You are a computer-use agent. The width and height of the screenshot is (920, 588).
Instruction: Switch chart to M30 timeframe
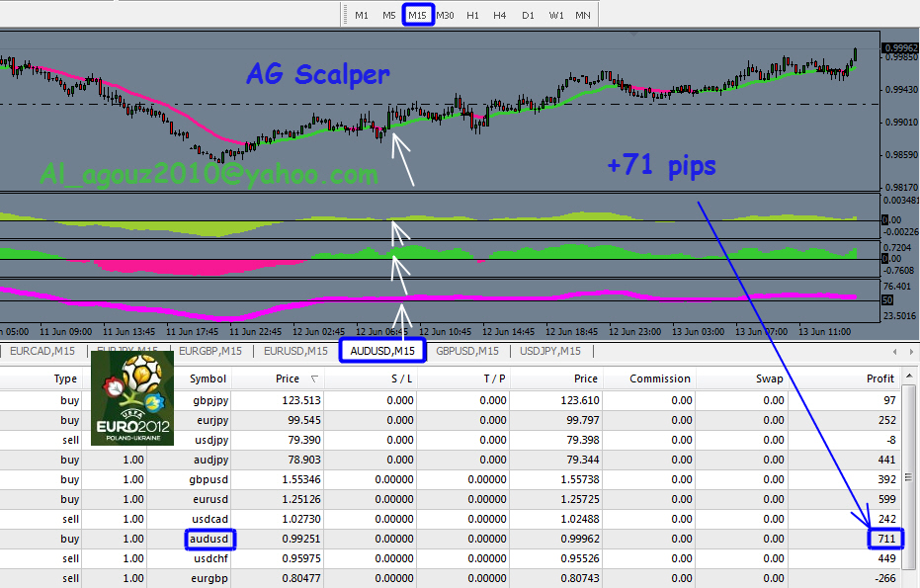click(x=446, y=15)
